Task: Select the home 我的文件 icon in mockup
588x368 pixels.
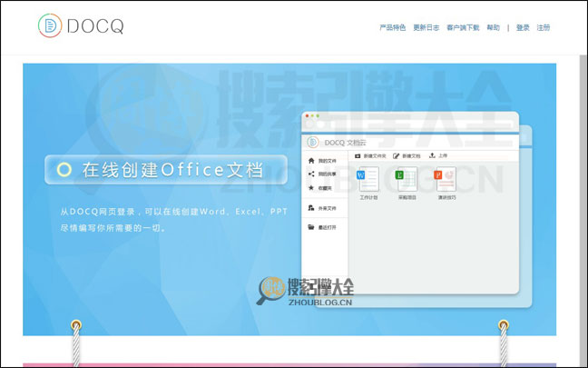Action: coord(311,161)
